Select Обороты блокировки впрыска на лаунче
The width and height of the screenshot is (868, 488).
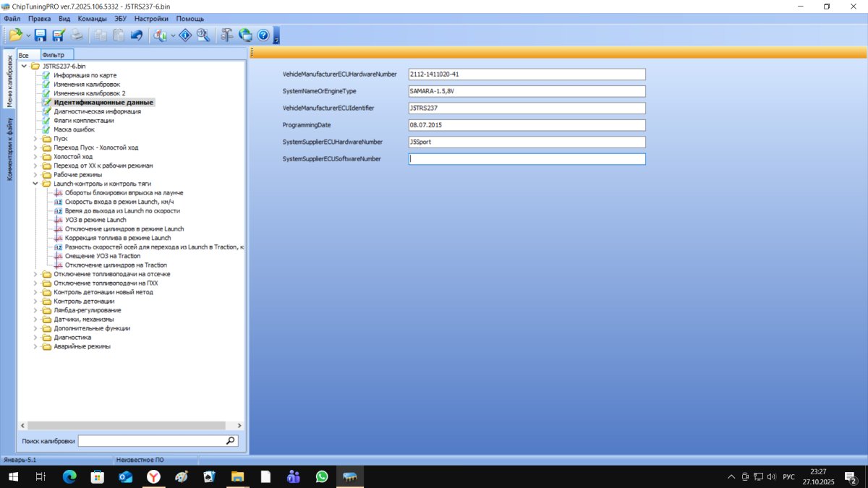(124, 193)
